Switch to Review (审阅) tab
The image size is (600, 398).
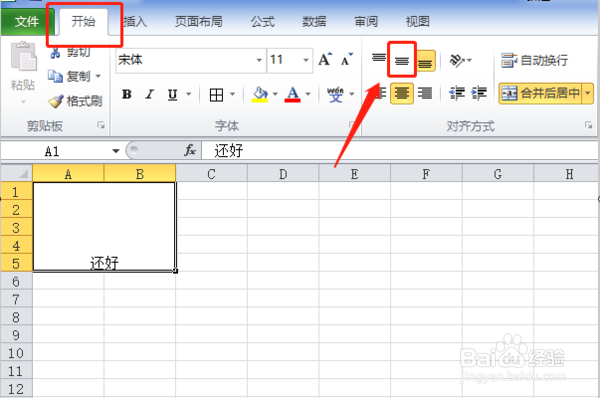pos(366,22)
